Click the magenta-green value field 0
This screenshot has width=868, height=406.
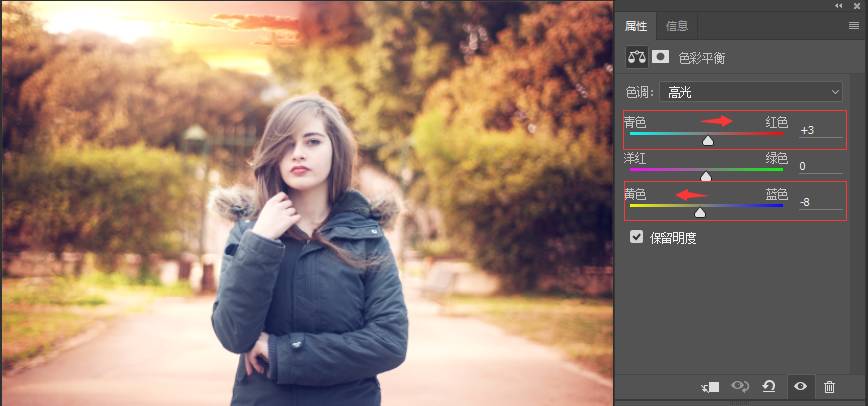coord(821,166)
